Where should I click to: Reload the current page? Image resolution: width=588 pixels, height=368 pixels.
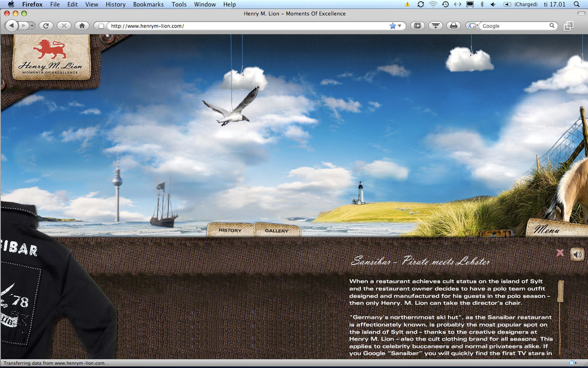click(x=46, y=26)
